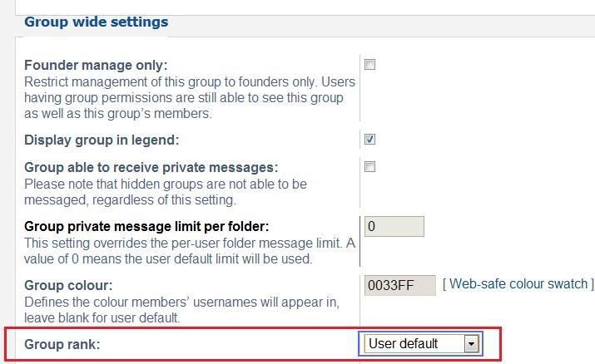The width and height of the screenshot is (595, 364).
Task: Click the 'as well as this group's members' line
Action: 118,113
